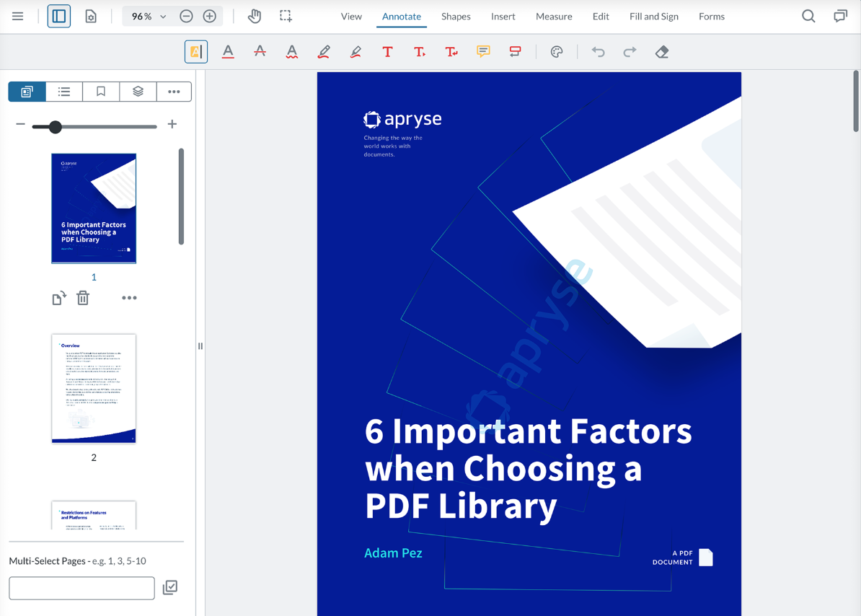Click the Multi-Select Pages input field
This screenshot has width=861, height=616.
click(81, 588)
